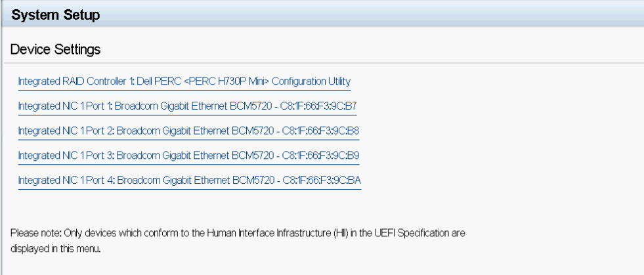Image resolution: width=644 pixels, height=275 pixels.
Task: Launch the Dell PERC H730P Mini utility
Action: pyautogui.click(x=184, y=81)
